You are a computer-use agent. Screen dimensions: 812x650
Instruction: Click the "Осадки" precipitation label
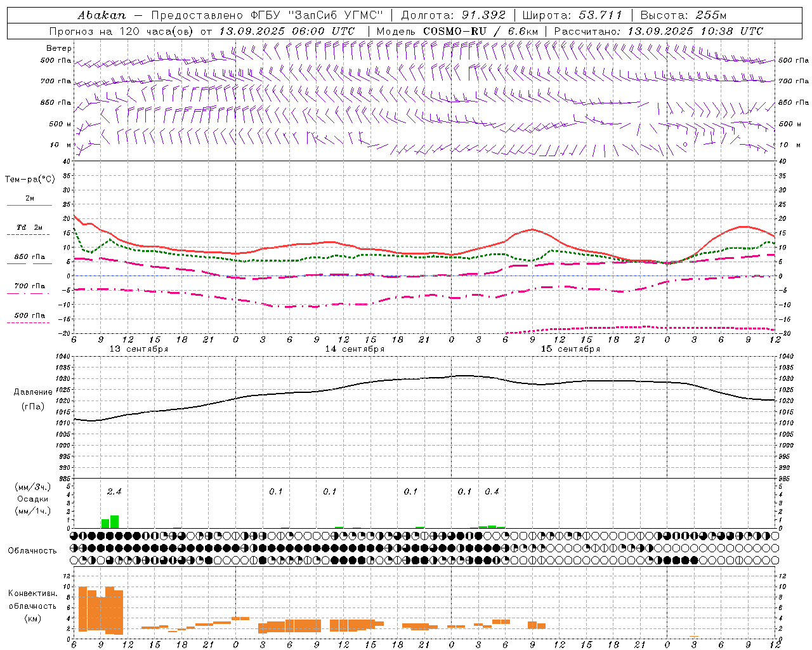pos(32,499)
